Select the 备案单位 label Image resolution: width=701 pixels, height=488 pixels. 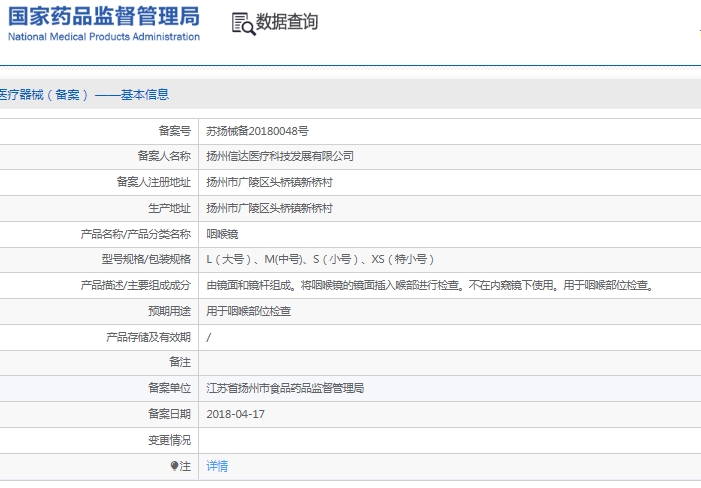(169, 388)
